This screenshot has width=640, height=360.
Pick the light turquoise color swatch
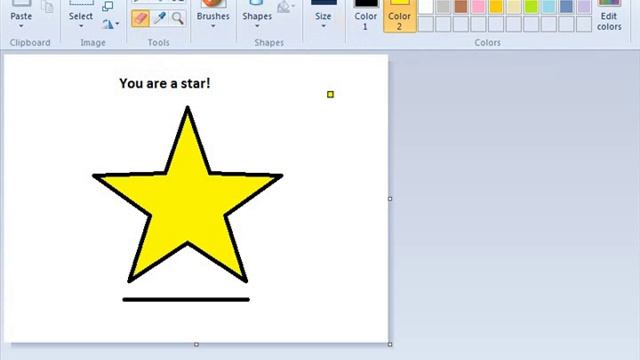point(549,7)
